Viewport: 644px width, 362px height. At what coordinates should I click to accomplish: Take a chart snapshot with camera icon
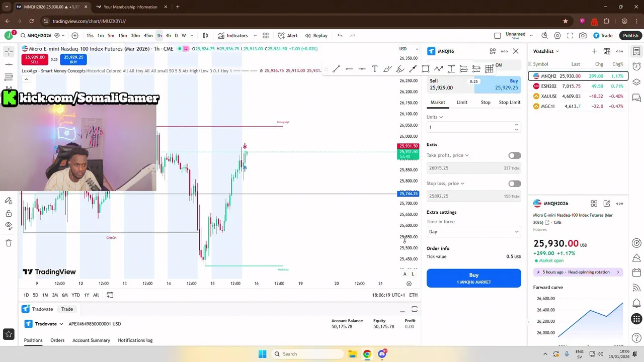pyautogui.click(x=583, y=36)
